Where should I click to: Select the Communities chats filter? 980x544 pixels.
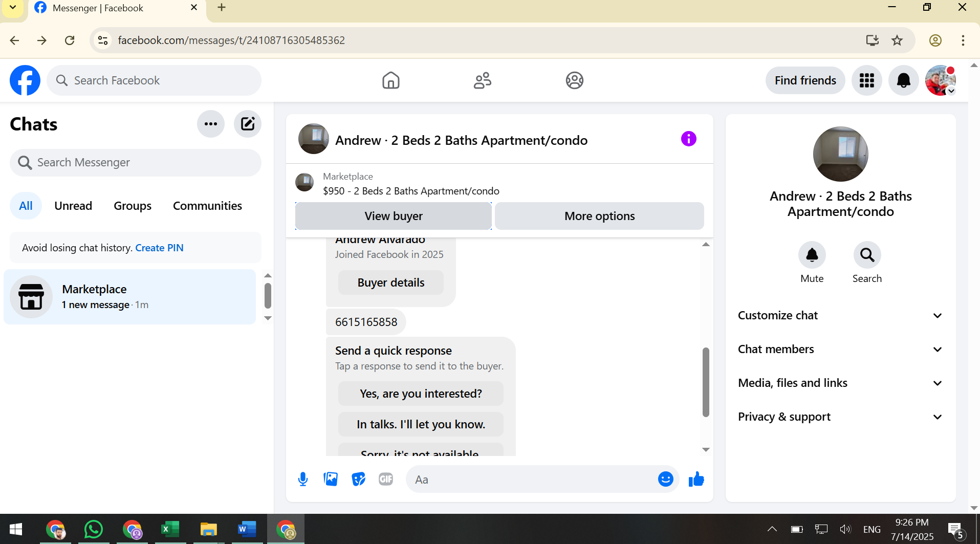pyautogui.click(x=207, y=206)
